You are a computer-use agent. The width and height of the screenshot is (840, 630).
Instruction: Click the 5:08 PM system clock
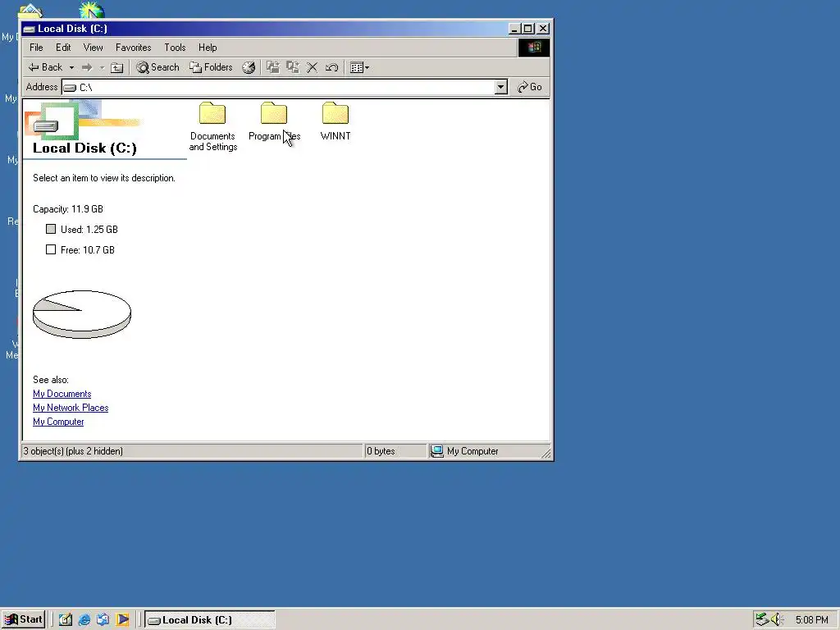[811, 620]
